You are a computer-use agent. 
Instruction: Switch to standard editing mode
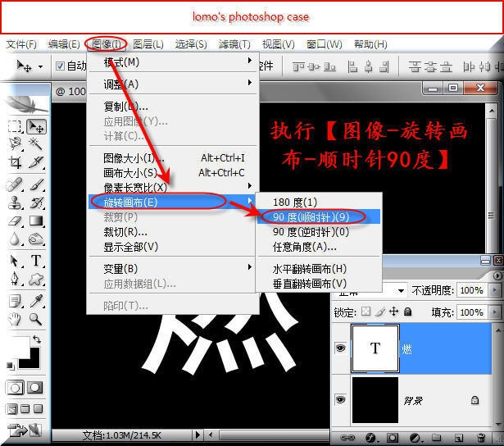coord(15,388)
